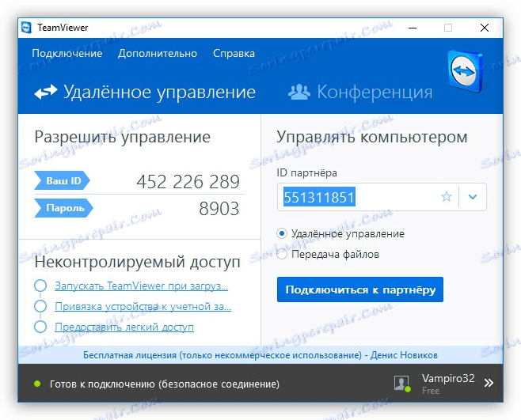Open Запускать TeamViewer при загрузке link
Viewport: 521px width, 420px height.
pos(141,286)
